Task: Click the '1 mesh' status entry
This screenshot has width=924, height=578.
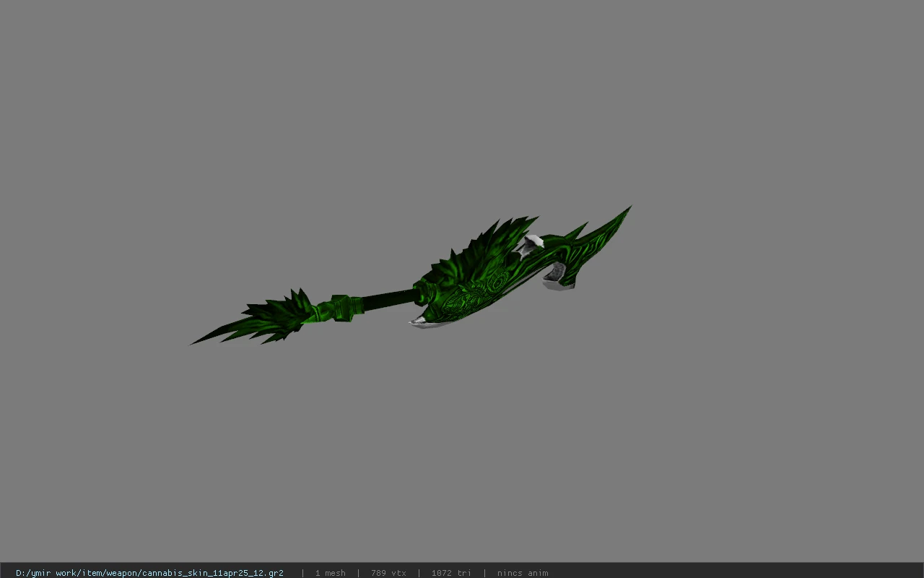Action: point(330,573)
